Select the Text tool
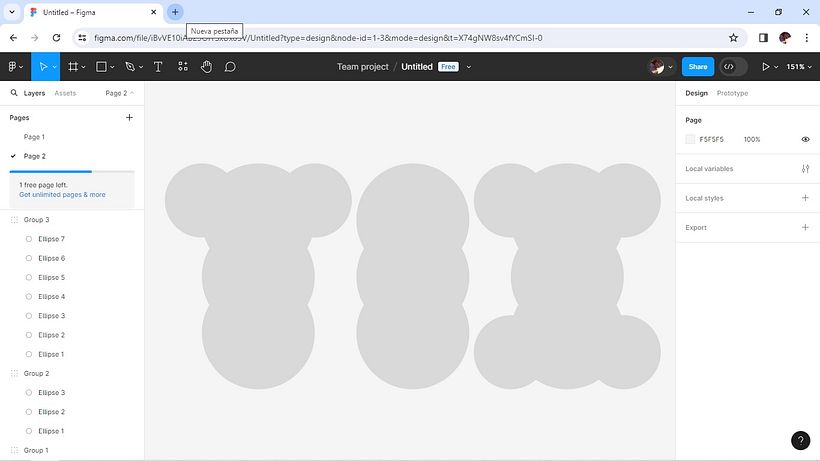The image size is (820, 461). click(x=158, y=66)
